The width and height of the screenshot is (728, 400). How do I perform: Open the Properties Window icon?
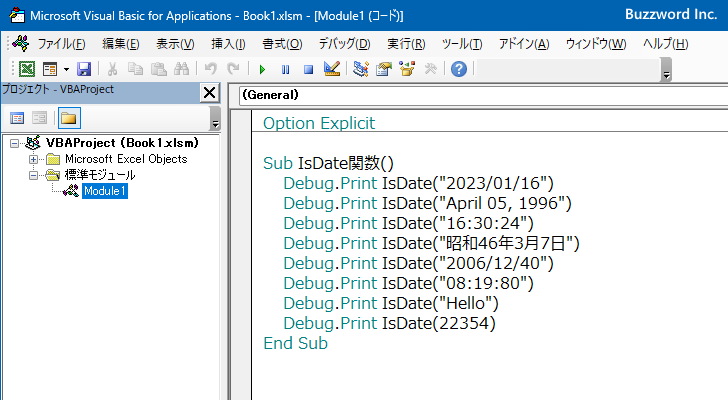[x=384, y=69]
